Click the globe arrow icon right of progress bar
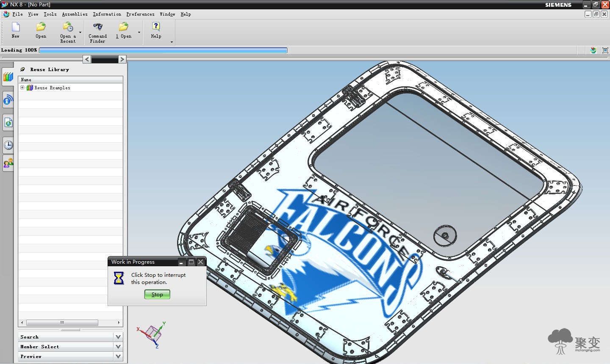Image resolution: width=610 pixels, height=364 pixels. tap(593, 50)
